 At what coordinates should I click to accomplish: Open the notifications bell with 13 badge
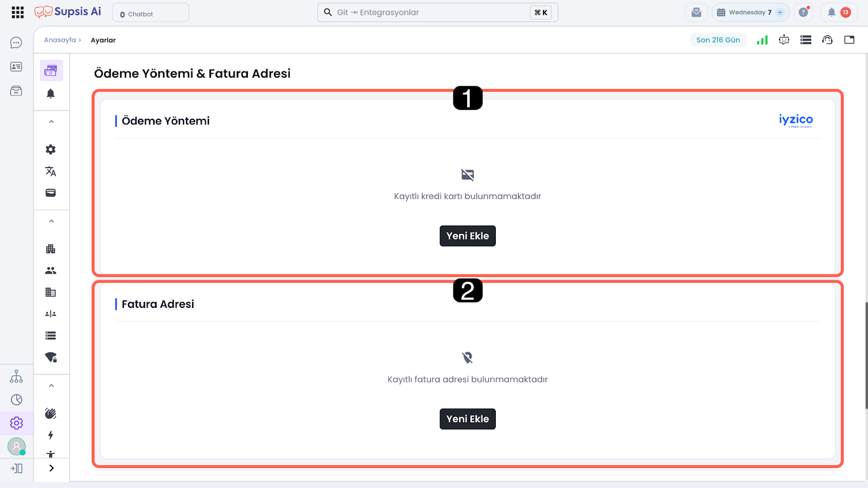[x=838, y=12]
